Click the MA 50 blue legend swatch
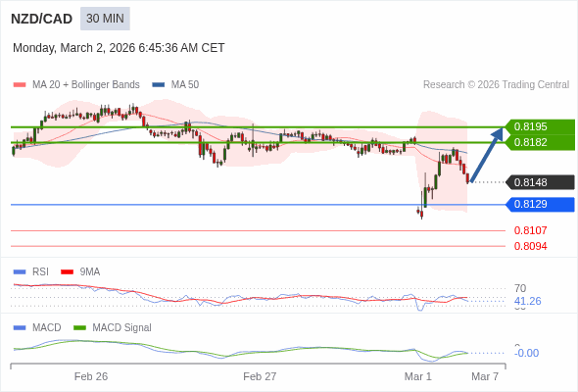This screenshot has height=392, width=578. 159,85
